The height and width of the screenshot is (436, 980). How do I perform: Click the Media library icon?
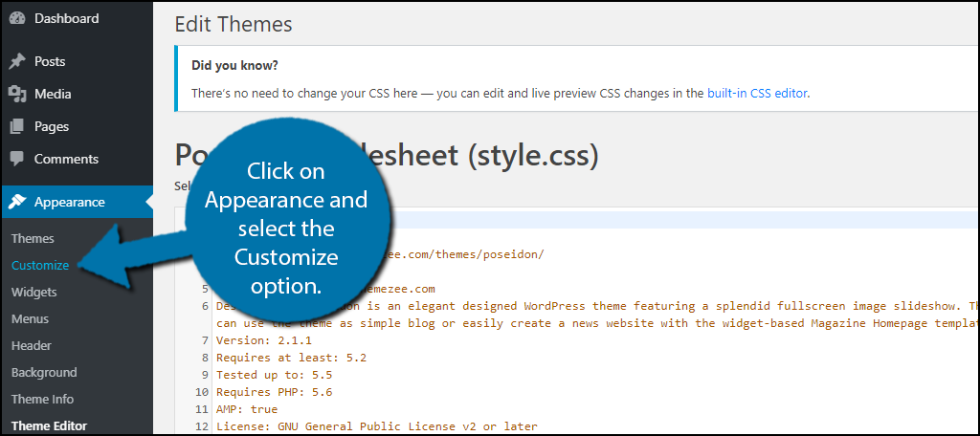tap(17, 94)
